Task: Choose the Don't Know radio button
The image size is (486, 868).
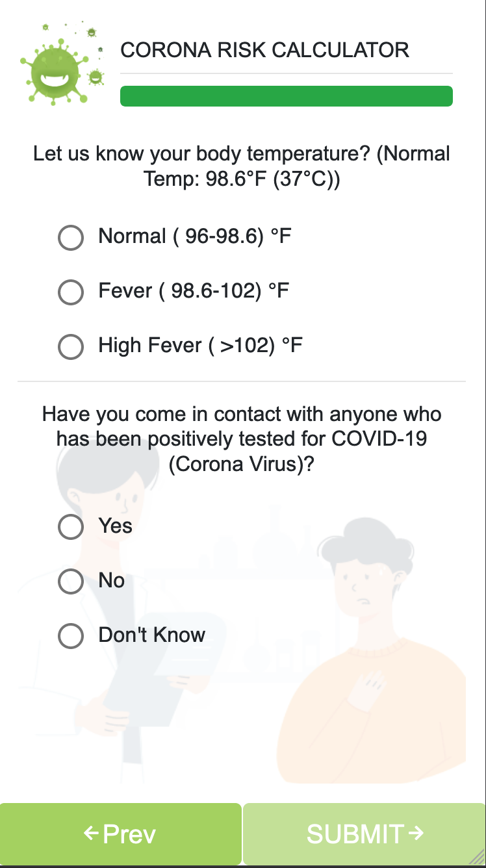Action: click(x=71, y=635)
